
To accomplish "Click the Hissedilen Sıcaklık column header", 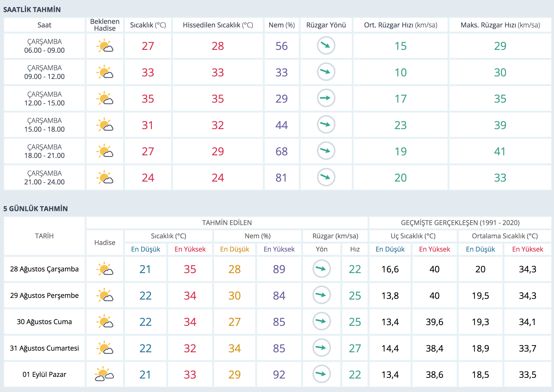I will 218,25.
